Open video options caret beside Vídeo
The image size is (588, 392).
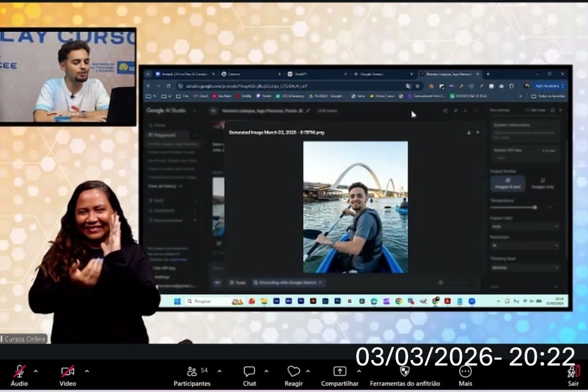87,372
